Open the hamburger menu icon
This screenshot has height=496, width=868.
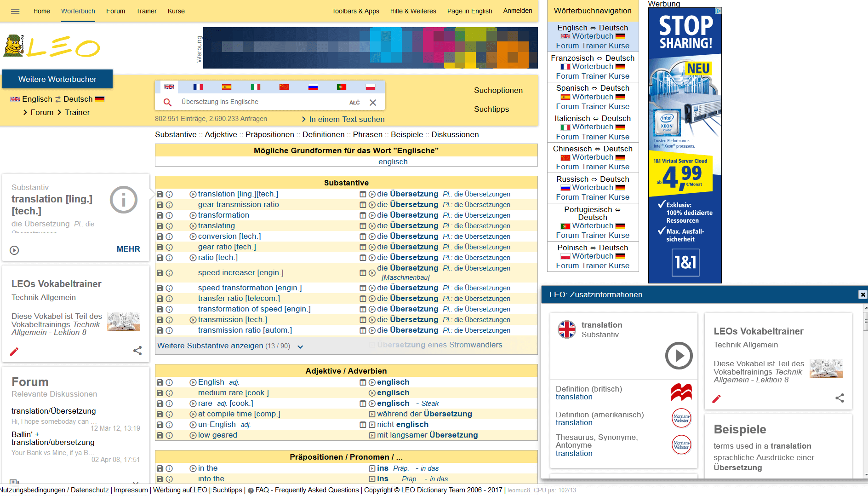15,12
